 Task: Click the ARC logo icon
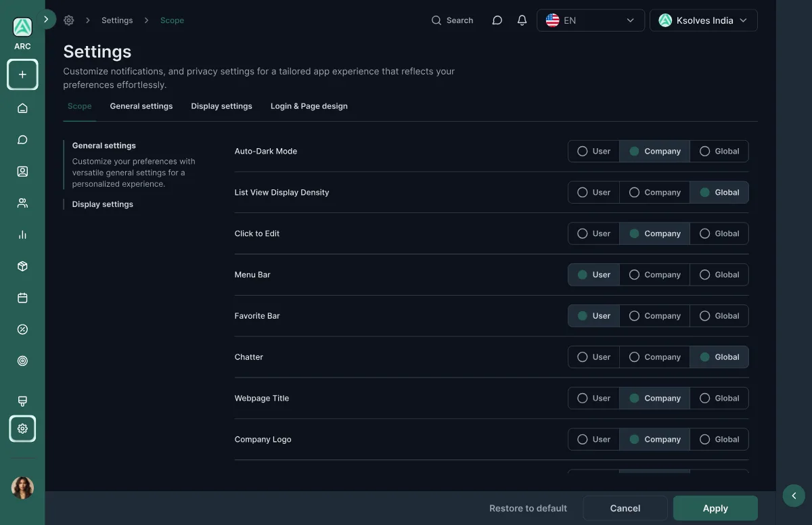click(x=22, y=27)
